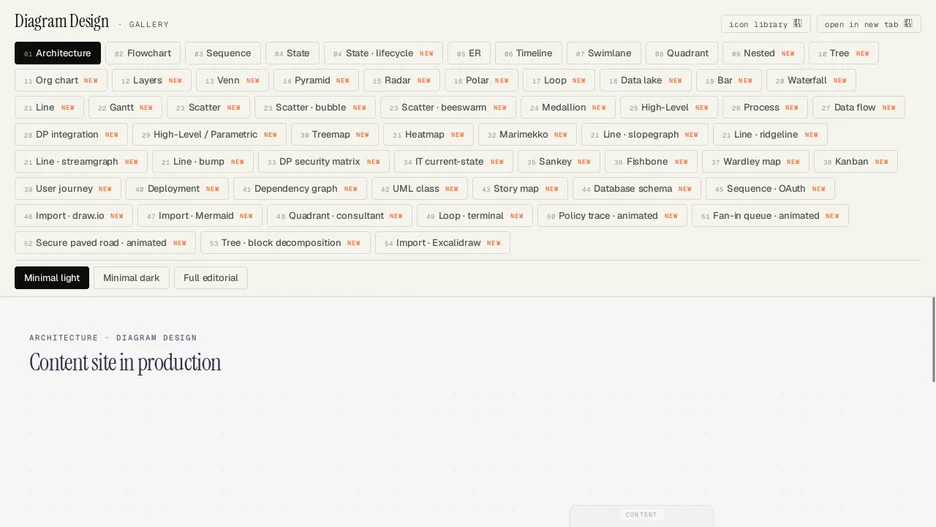Choose the Sankey tab
Image resolution: width=936 pixels, height=527 pixels.
[x=559, y=162]
